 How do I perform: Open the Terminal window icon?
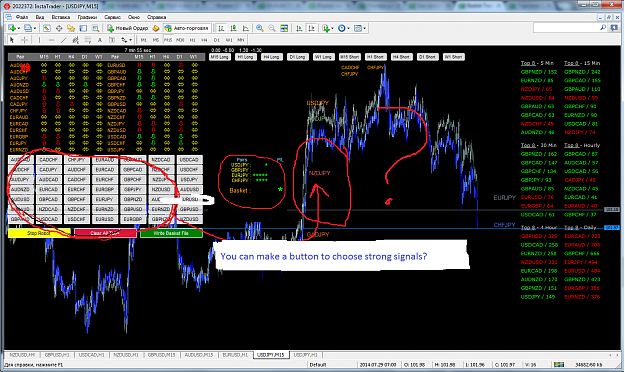click(83, 28)
